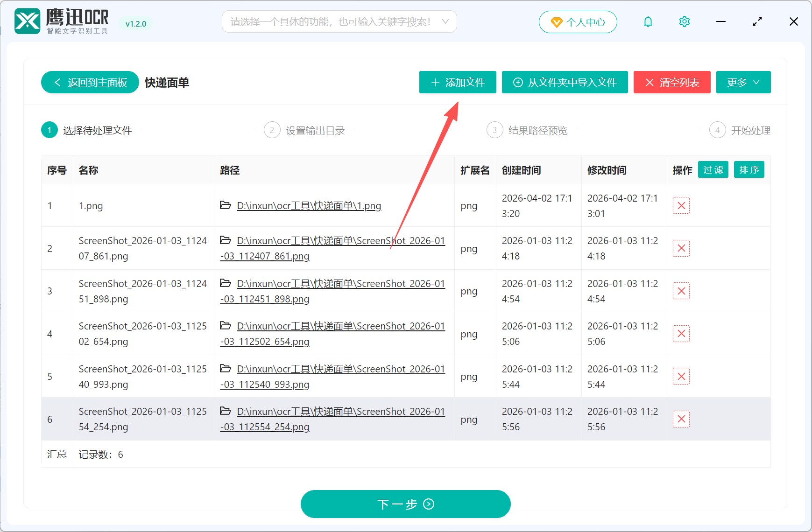
Task: Expand the 更多 dropdown
Action: (743, 82)
